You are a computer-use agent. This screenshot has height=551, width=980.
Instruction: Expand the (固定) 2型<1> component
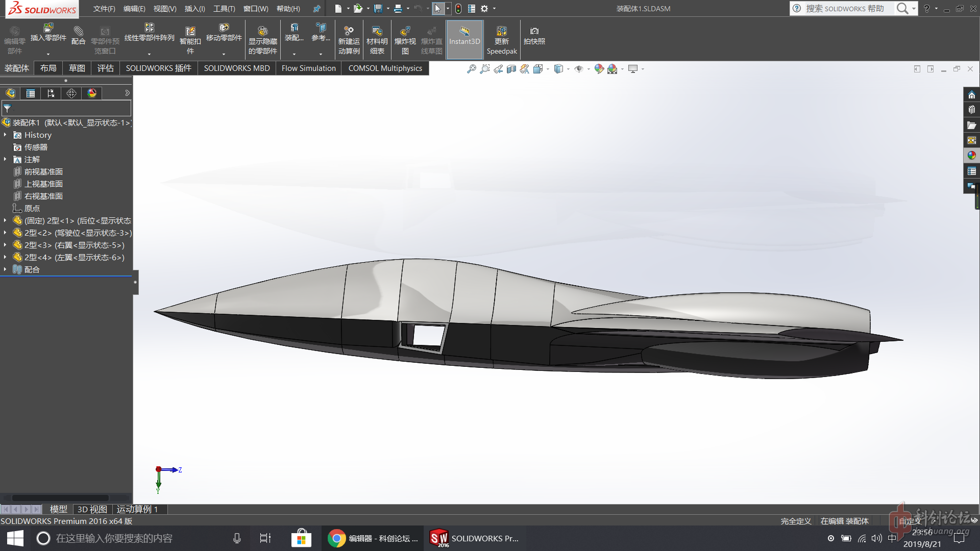5,220
